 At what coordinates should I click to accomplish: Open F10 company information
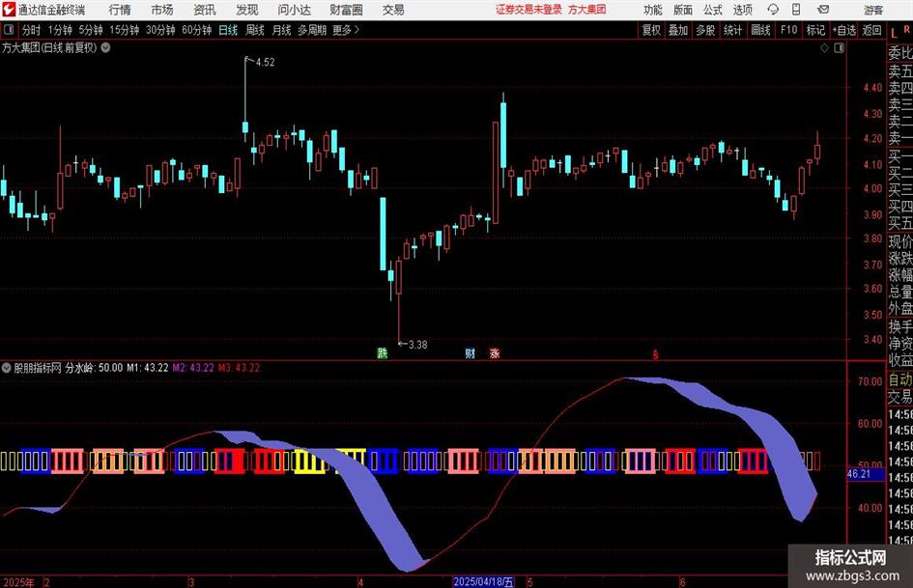[x=788, y=30]
